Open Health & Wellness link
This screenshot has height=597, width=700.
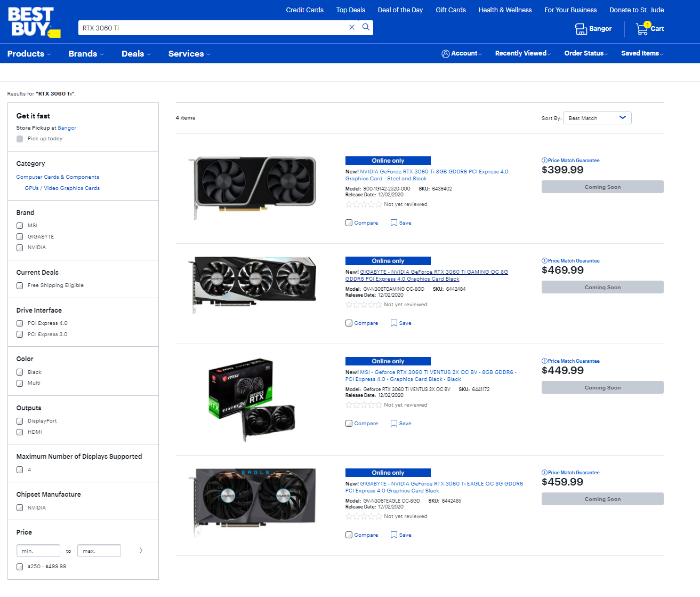point(505,10)
